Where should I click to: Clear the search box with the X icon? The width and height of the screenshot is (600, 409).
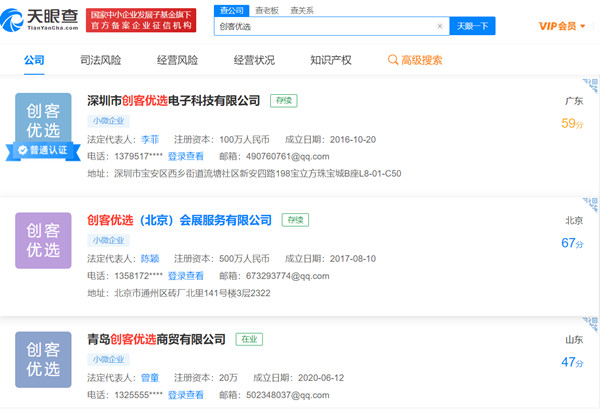tap(440, 26)
